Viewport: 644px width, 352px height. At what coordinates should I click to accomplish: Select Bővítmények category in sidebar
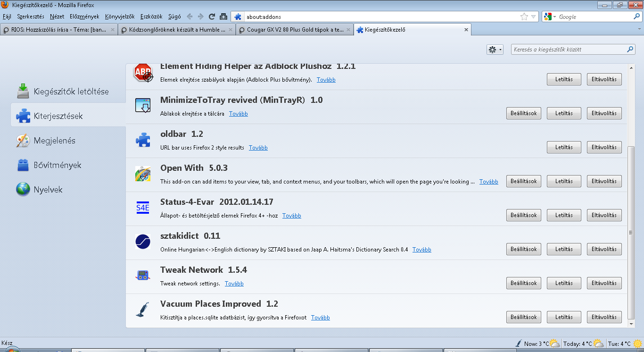click(68, 165)
